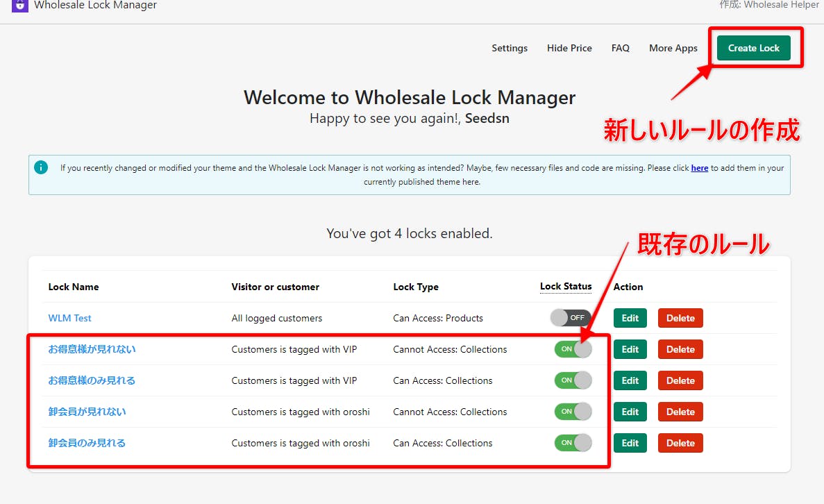Click the blue info icon in the notice banner
The image size is (824, 504).
click(x=40, y=167)
